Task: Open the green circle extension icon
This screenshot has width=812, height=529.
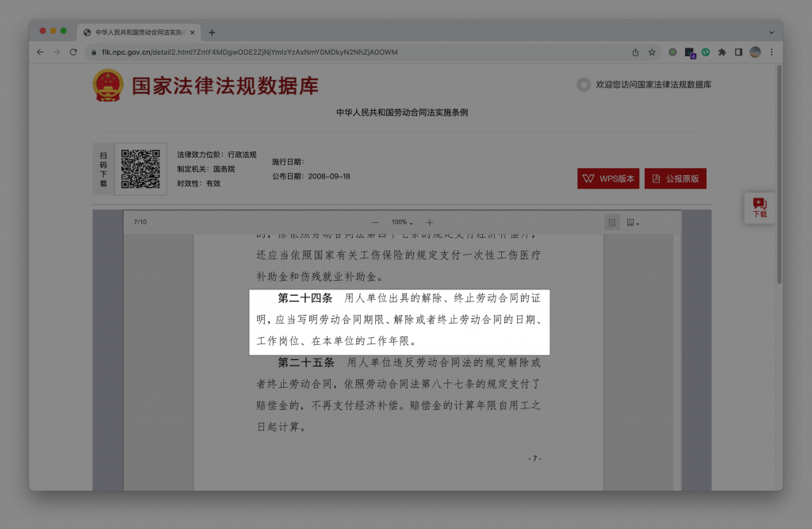Action: tap(672, 52)
